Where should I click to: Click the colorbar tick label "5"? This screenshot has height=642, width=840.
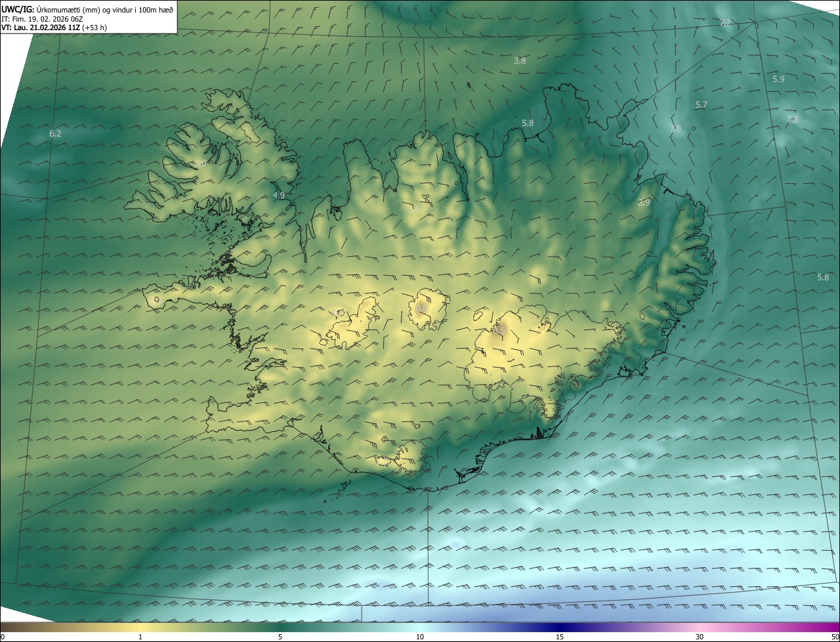pos(280,637)
